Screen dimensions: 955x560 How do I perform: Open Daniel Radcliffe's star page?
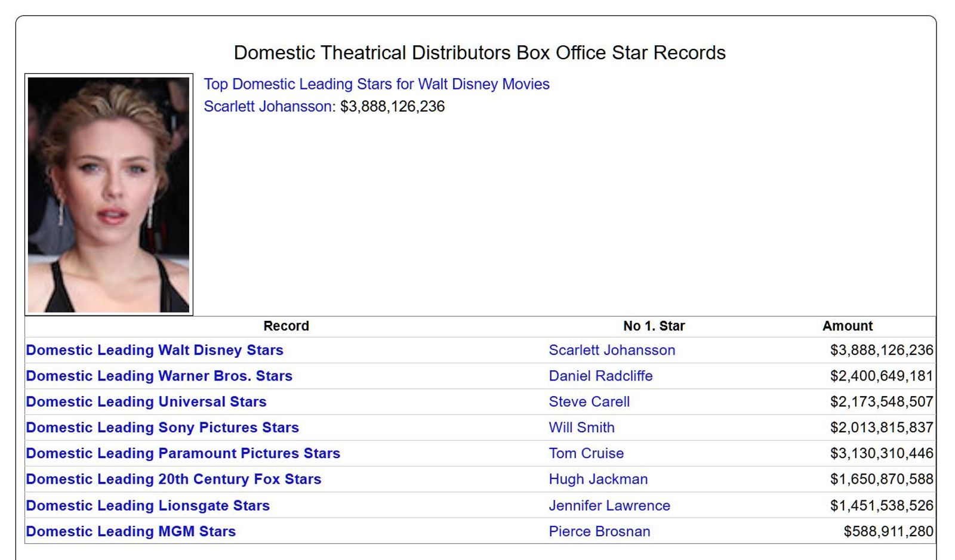click(x=600, y=376)
